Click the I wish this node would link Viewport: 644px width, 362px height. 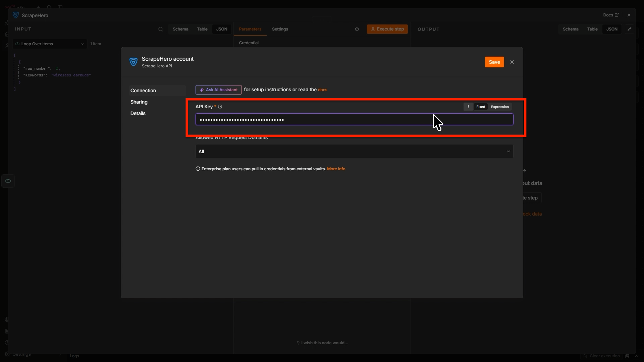[x=322, y=343]
